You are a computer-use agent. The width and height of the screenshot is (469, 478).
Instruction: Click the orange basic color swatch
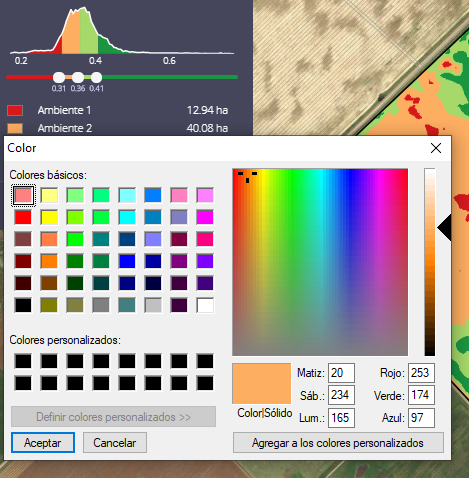49,261
